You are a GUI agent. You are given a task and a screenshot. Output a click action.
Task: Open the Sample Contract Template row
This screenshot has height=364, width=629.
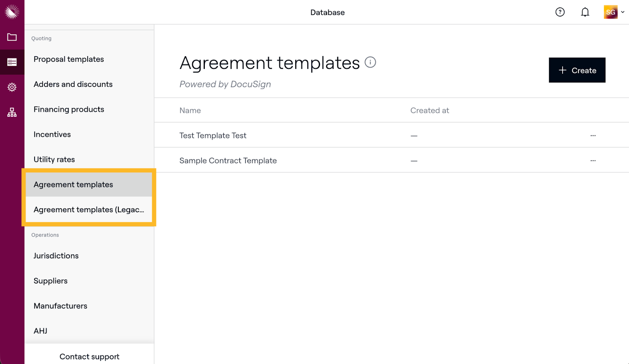click(228, 161)
